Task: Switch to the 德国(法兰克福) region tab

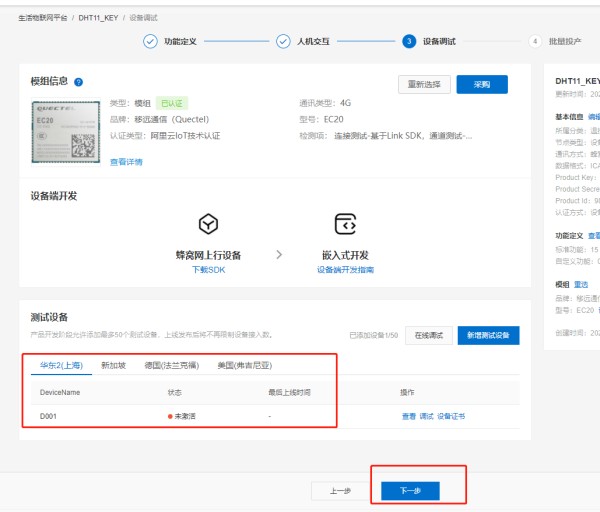Action: [x=171, y=366]
